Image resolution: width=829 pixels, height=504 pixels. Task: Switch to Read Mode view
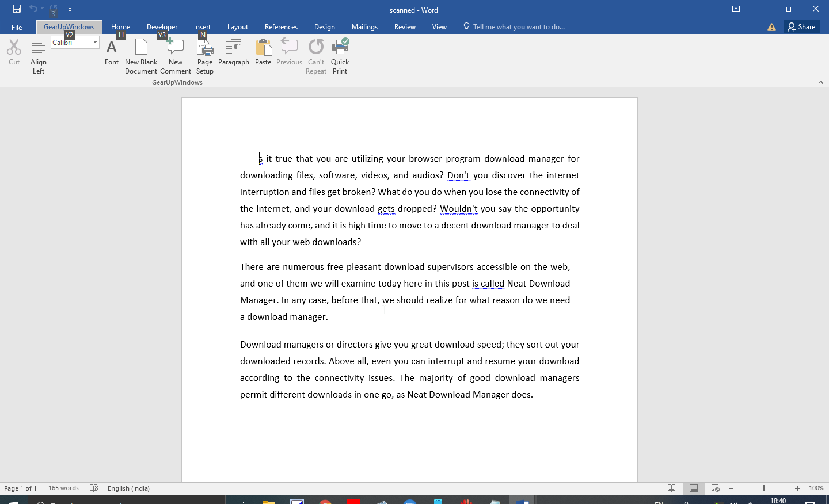click(671, 488)
